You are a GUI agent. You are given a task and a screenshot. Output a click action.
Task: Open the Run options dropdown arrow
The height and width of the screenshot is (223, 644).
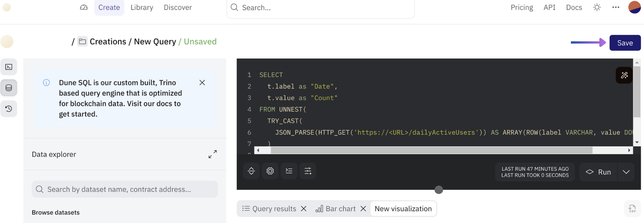[626, 172]
